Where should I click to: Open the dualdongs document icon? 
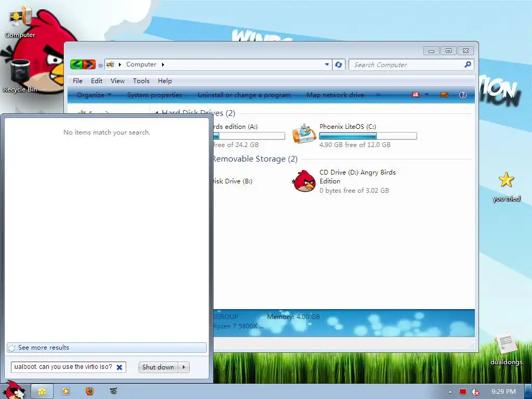[x=506, y=350]
